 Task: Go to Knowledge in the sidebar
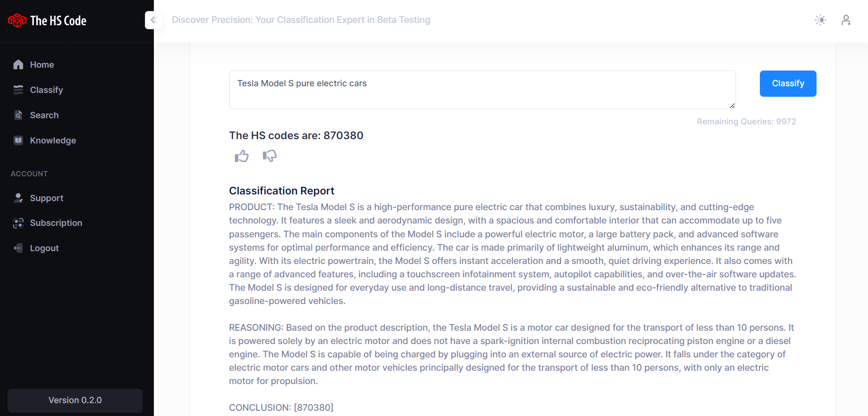(53, 141)
